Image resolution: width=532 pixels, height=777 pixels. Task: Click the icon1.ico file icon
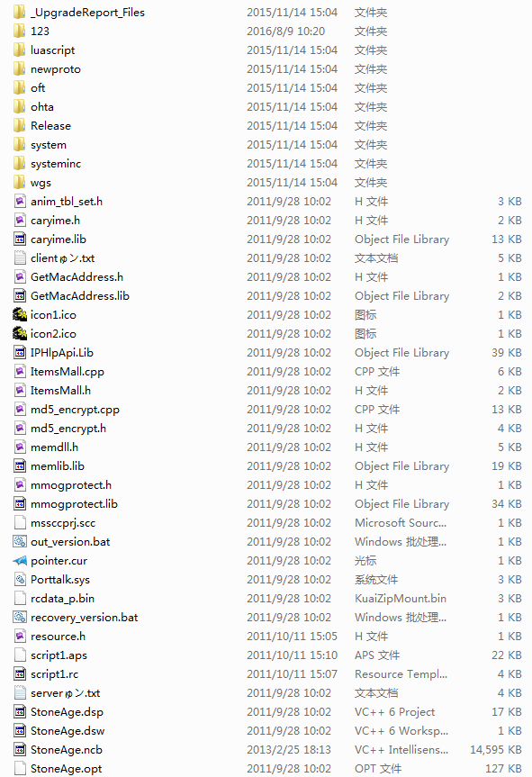(x=19, y=314)
